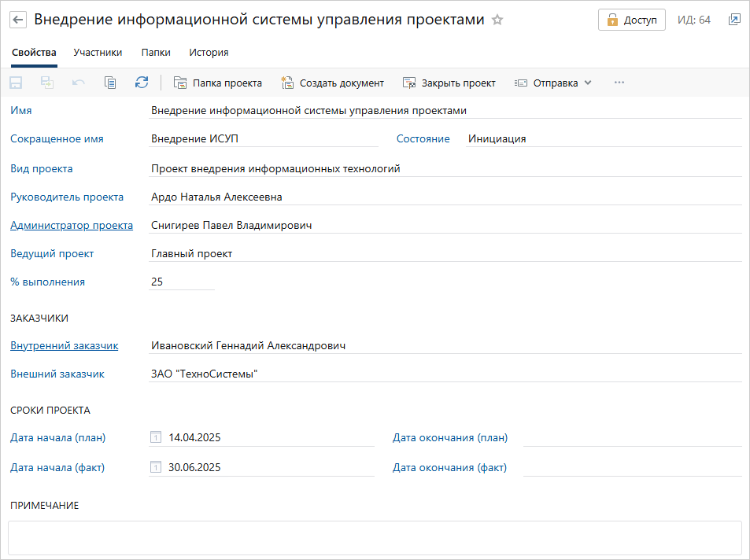Open card in new window icon
750x560 pixels.
click(733, 20)
